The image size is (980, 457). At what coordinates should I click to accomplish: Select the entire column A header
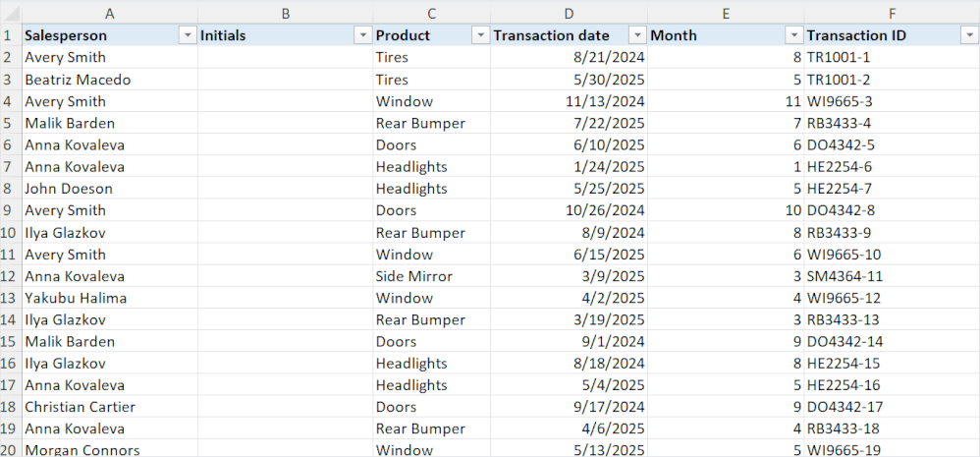(x=108, y=13)
